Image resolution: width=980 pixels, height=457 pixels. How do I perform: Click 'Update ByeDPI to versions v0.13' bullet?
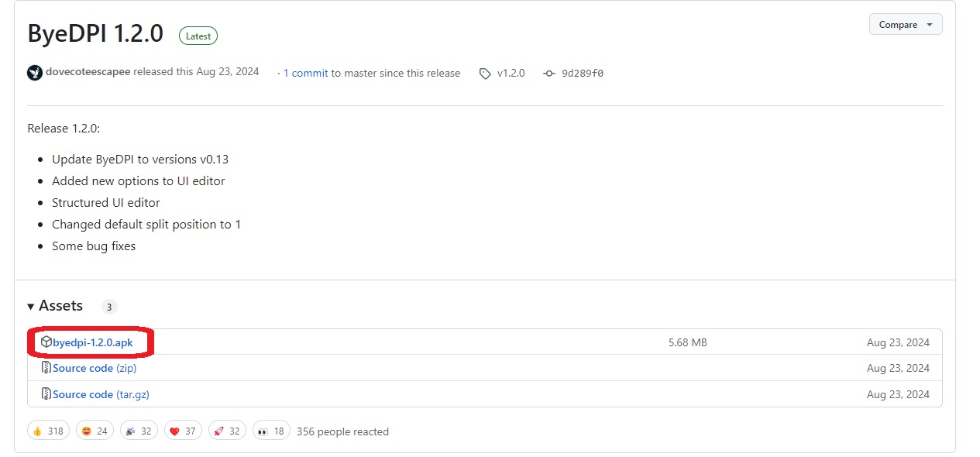tap(140, 160)
